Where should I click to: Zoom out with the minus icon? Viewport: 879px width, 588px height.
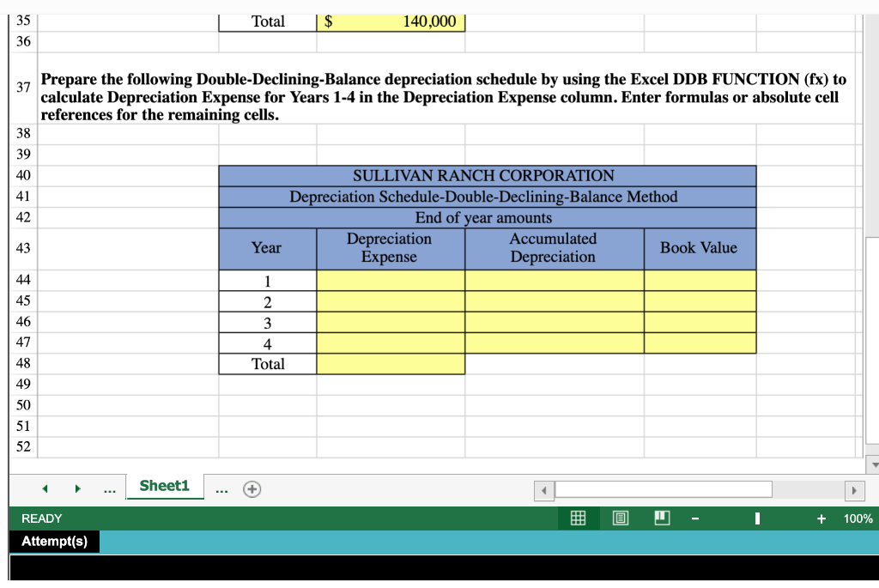point(694,518)
